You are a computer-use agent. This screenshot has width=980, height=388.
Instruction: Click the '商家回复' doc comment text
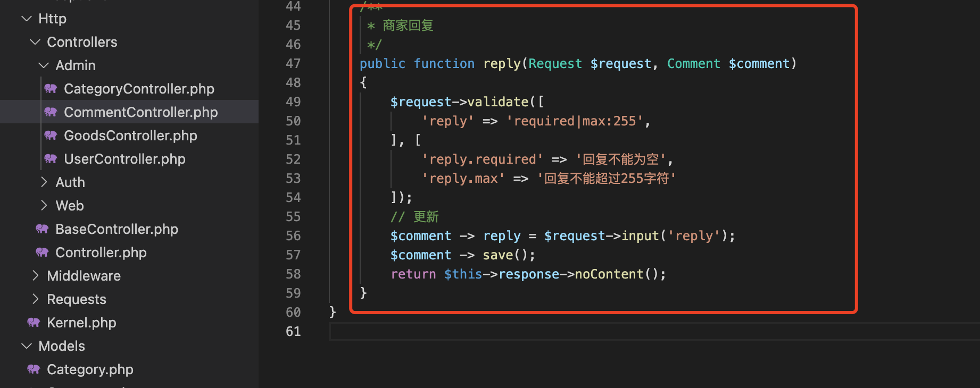(408, 26)
